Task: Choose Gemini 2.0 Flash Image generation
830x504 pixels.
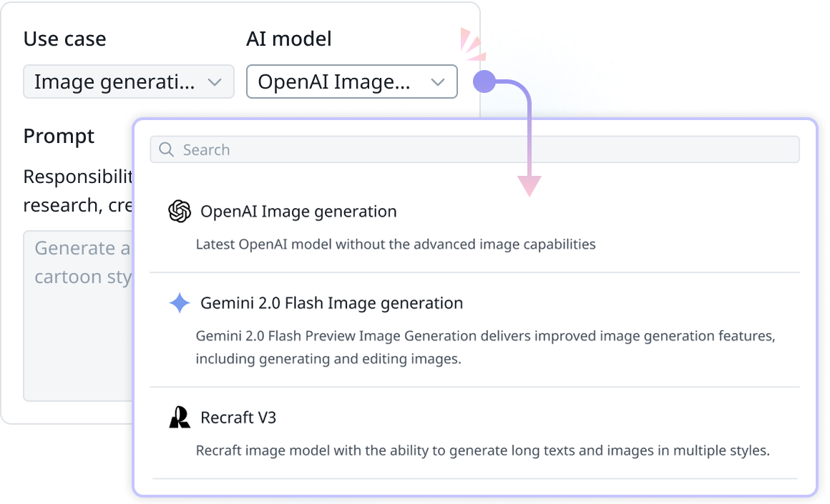Action: [x=331, y=303]
